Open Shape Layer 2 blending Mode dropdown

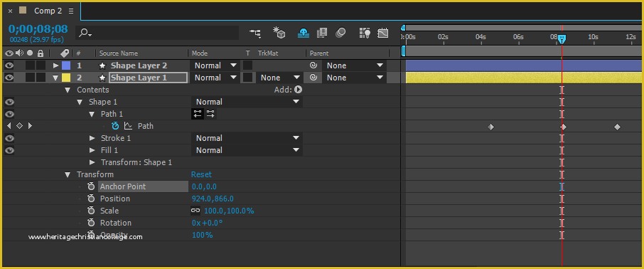pos(215,65)
